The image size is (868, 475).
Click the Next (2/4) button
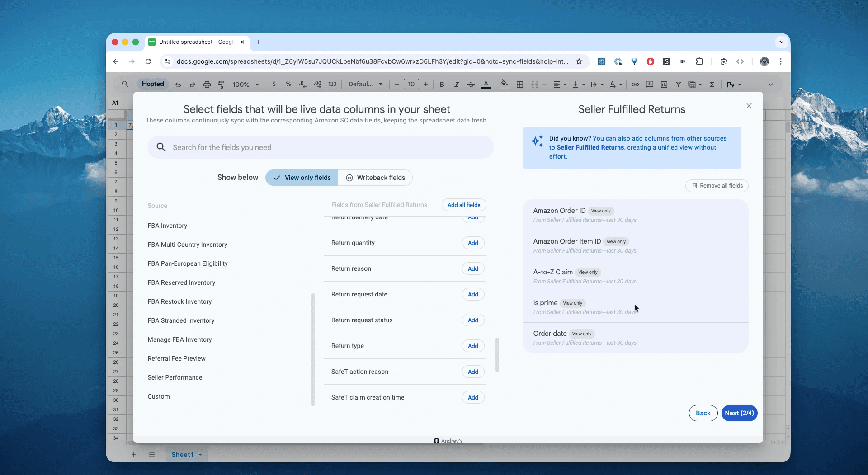tap(739, 413)
